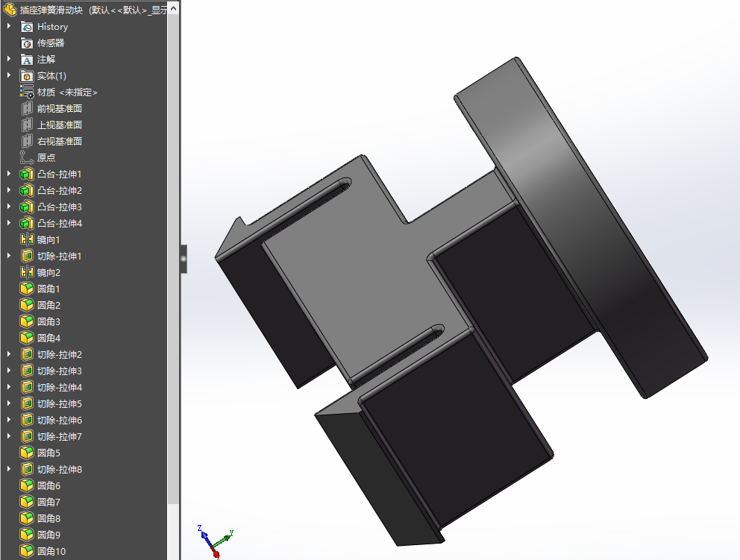740x560 pixels.
Task: Select the 圆角7 tree label
Action: click(48, 503)
